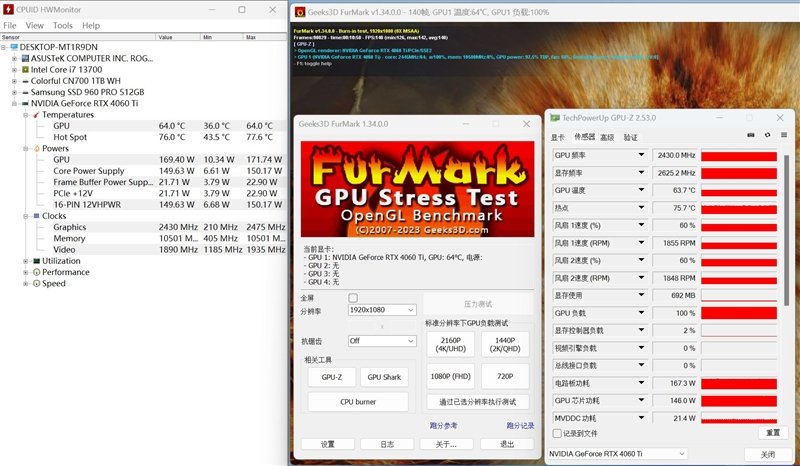Screen dimensions: 800x466
Task: Click NVIDIA GeForce RTX 4060 Ti card icon
Action: point(25,103)
